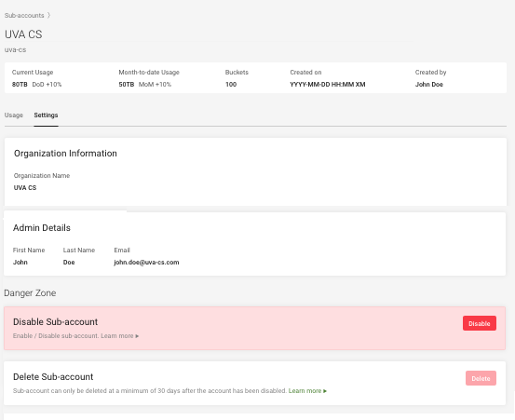Click the Danger Zone heading
The image size is (515, 420).
tap(30, 293)
